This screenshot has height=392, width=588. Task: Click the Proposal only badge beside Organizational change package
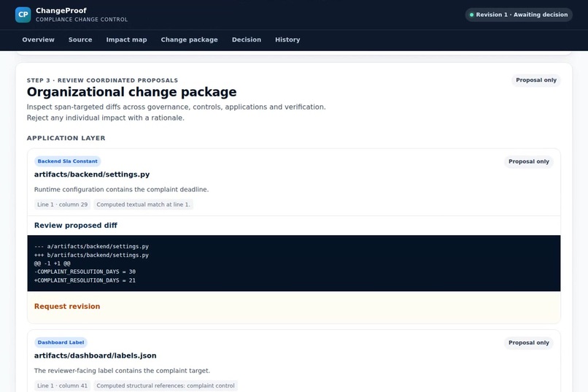coord(536,80)
